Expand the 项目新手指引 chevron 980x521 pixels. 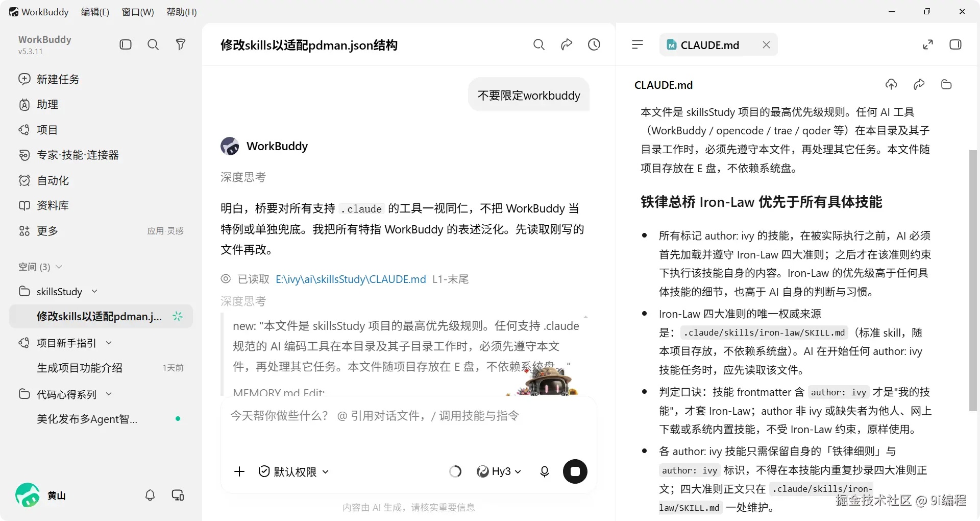109,343
